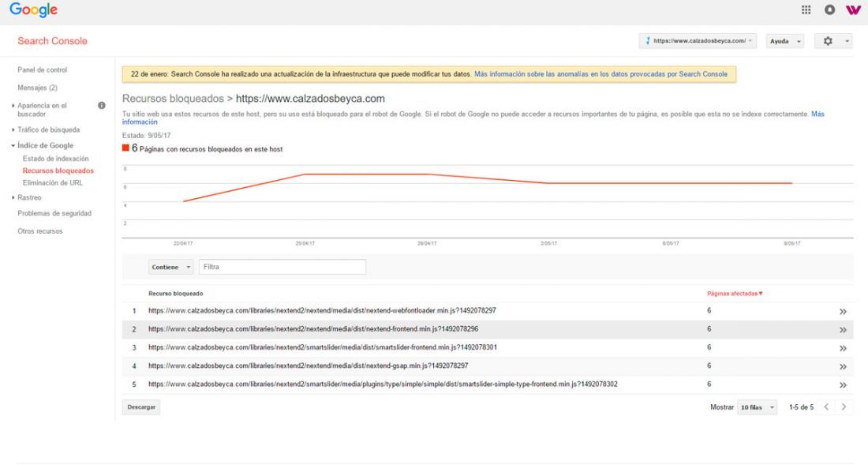Click info icon beside Apariencia en el buscador

click(102, 105)
